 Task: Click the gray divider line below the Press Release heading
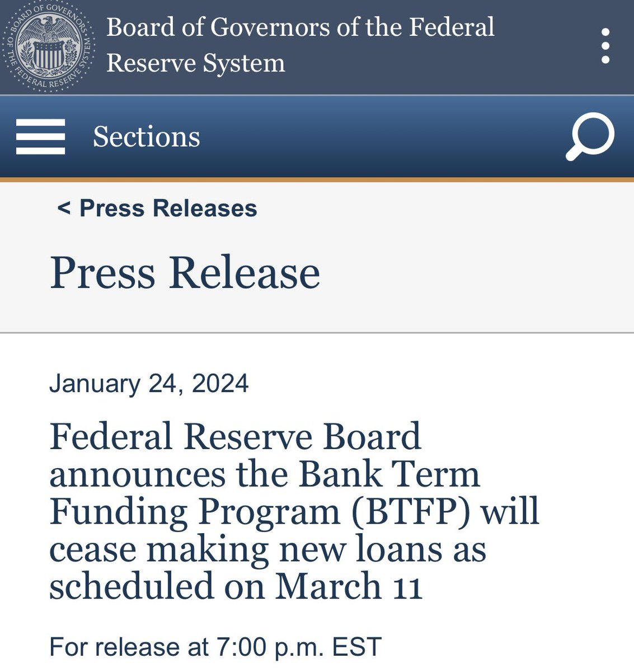point(317,333)
